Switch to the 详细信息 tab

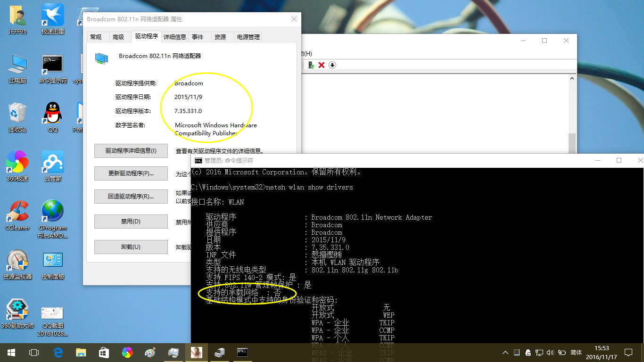(x=175, y=37)
